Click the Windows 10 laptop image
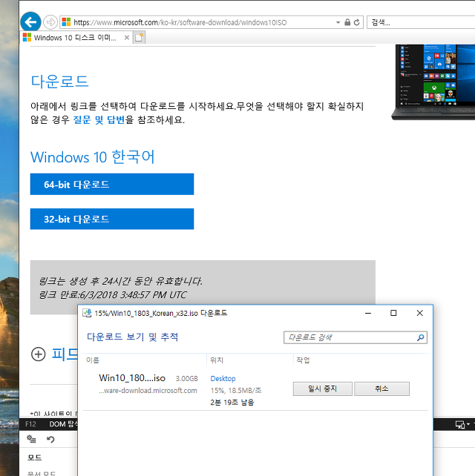 (x=433, y=82)
